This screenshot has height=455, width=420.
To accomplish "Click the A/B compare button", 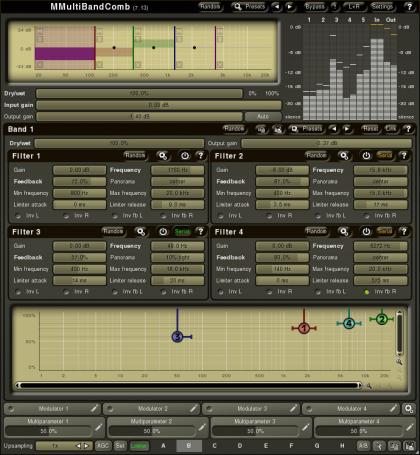I will tap(363, 446).
